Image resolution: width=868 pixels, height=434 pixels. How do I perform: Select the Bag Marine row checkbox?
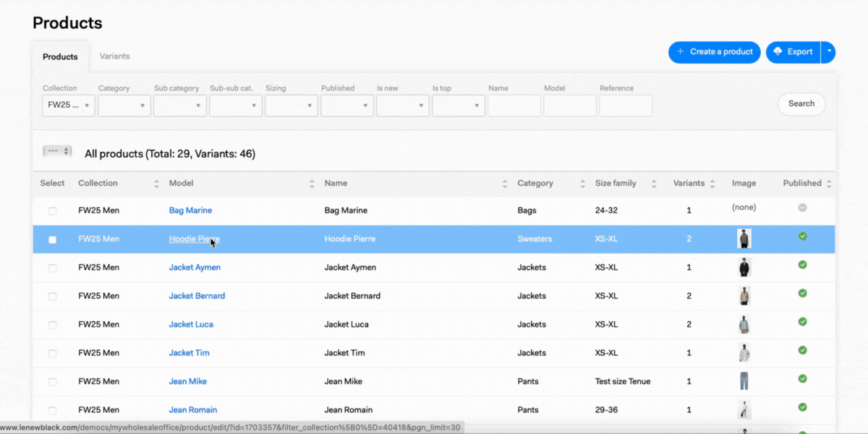(x=52, y=211)
